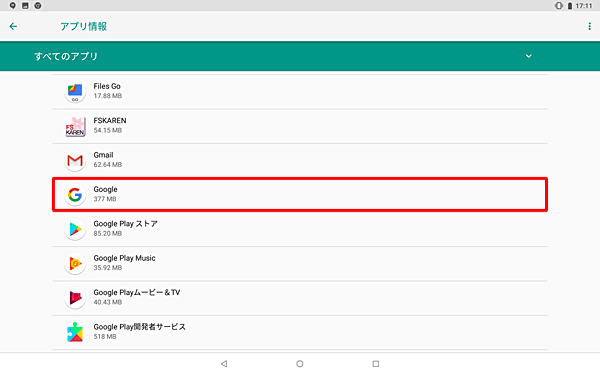Screen dimensions: 600x375
Task: Click the Google Play ストア icon
Action: pos(75,229)
